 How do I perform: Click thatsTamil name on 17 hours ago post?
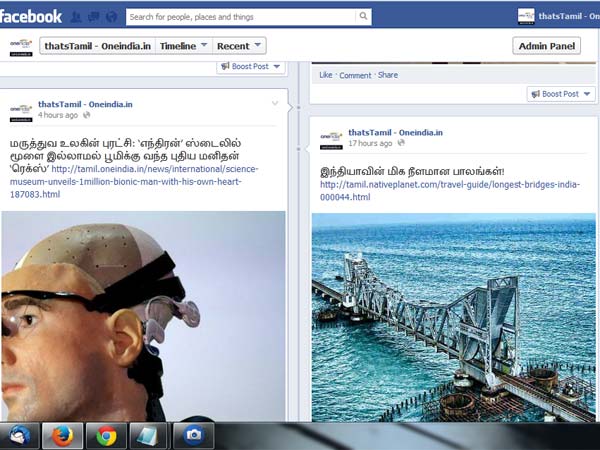[x=395, y=132]
